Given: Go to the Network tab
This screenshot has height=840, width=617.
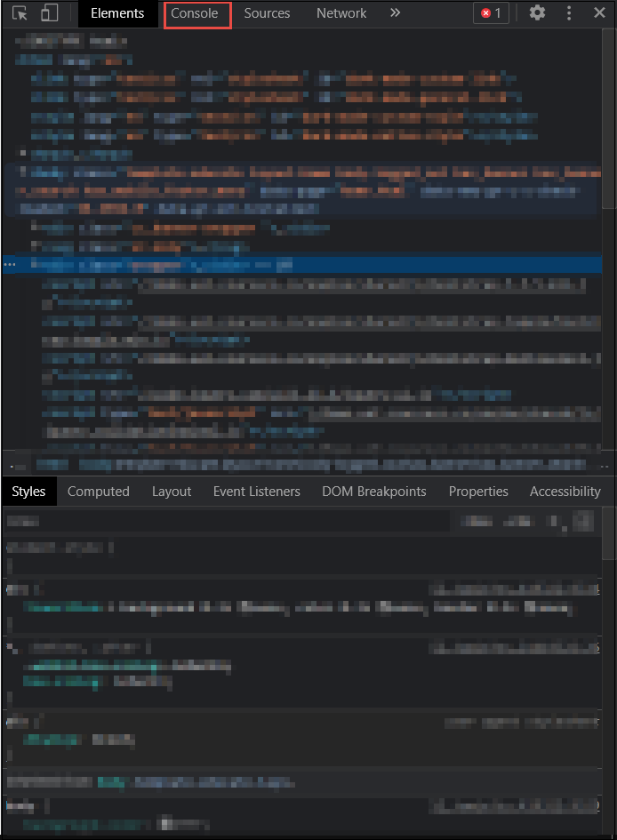Looking at the screenshot, I should [x=341, y=13].
